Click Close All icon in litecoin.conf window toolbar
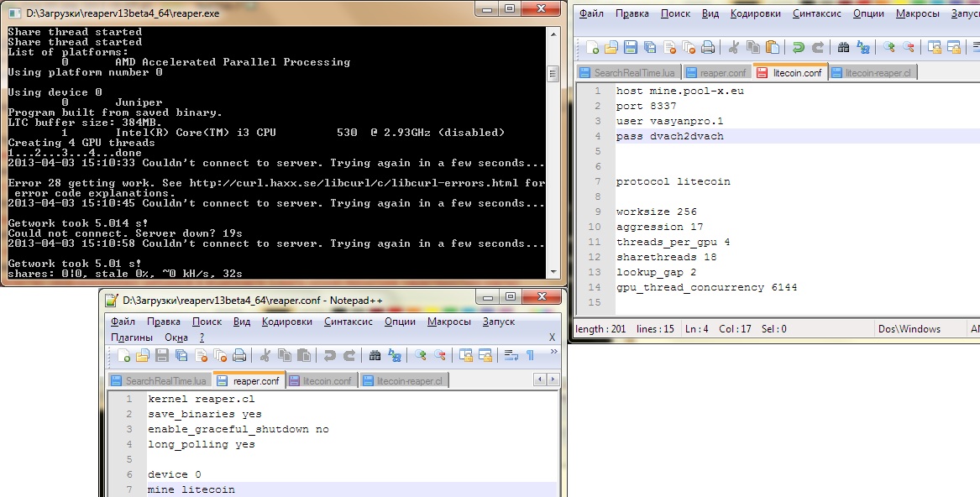Image resolution: width=980 pixels, height=497 pixels. coord(689,47)
